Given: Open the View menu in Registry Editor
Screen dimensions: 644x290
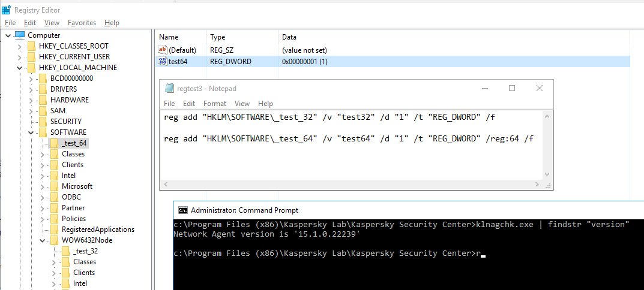Looking at the screenshot, I should [52, 23].
